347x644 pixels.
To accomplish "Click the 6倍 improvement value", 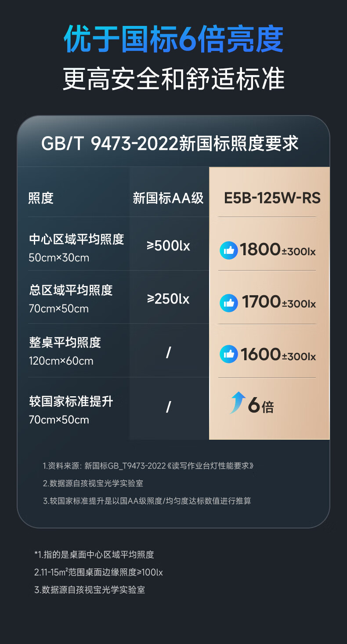I will (x=261, y=405).
